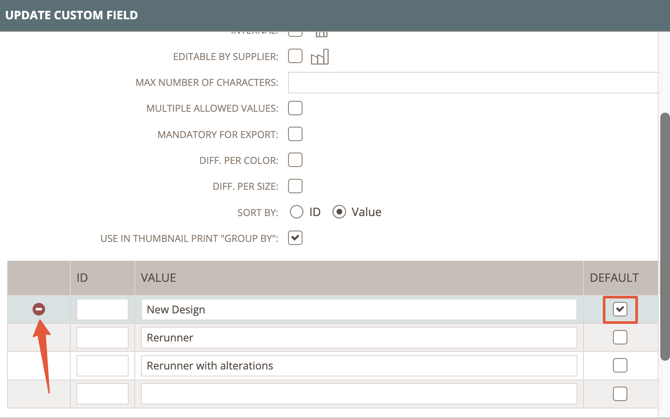
Task: Click the empty value field in last row
Action: (x=359, y=394)
